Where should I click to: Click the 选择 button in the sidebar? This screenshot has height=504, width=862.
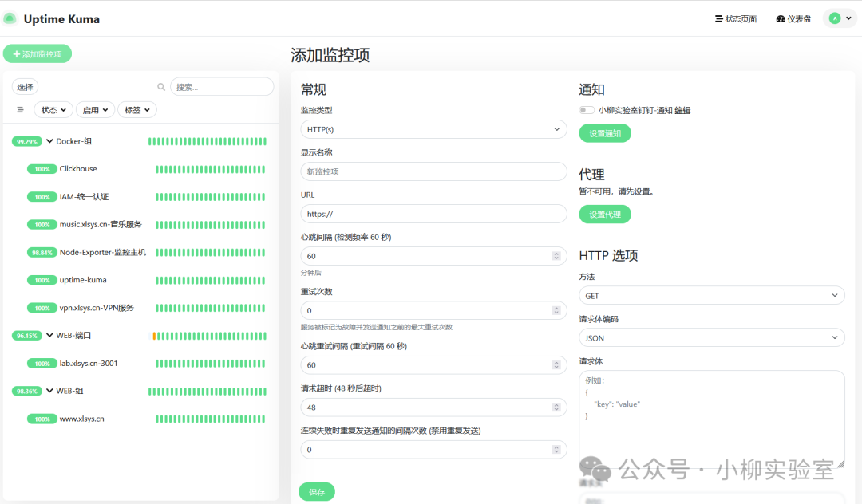click(25, 86)
